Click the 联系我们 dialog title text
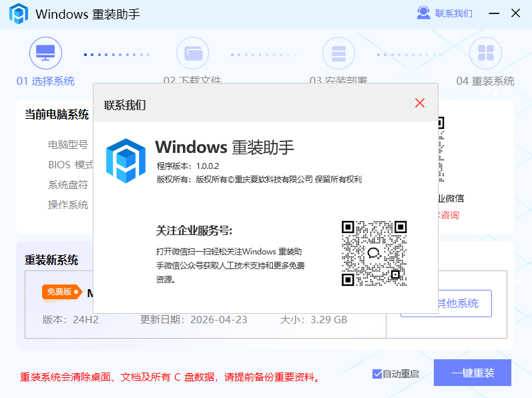The width and height of the screenshot is (532, 398). click(x=125, y=106)
